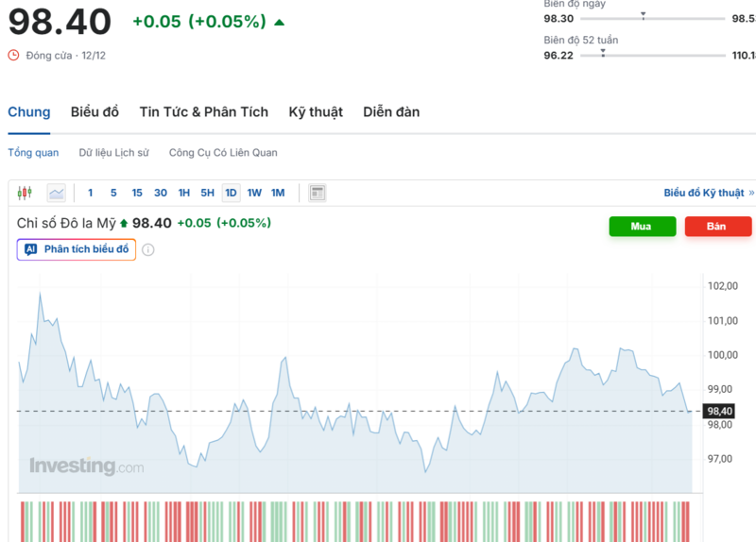Open the Tin Tức & Phân Tích tab
The image size is (756, 542).
(x=203, y=112)
